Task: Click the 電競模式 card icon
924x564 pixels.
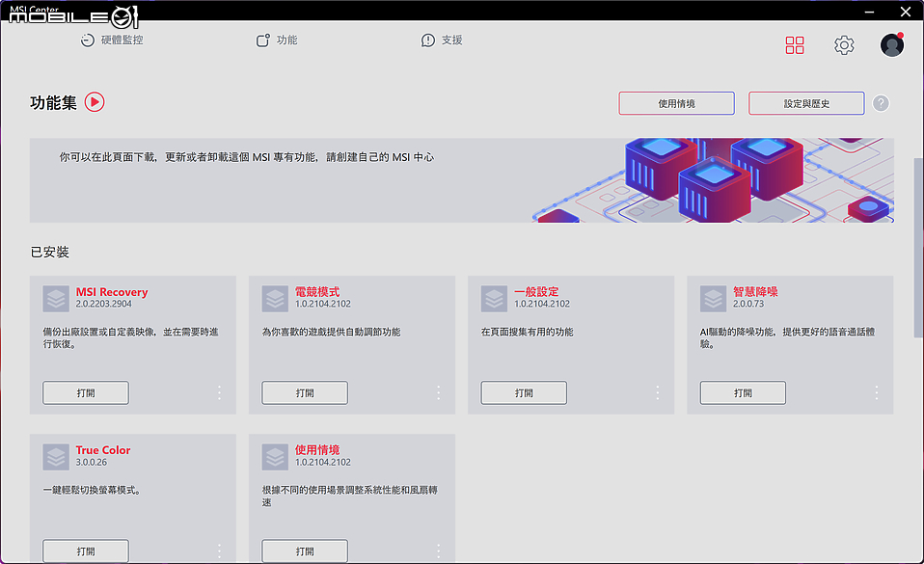Action: [x=275, y=299]
